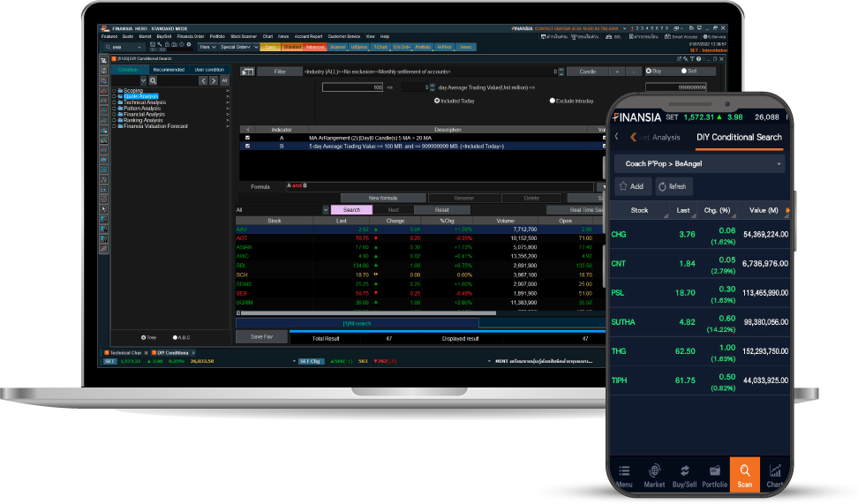Screen dimensions: 858x504
Task: Select Included Today radio option
Action: tap(437, 101)
